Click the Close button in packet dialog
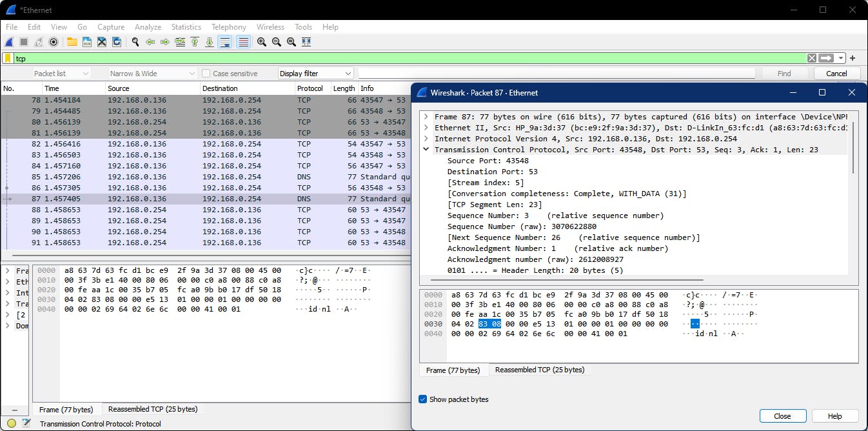Viewport: 868px width, 431px height. coord(782,416)
